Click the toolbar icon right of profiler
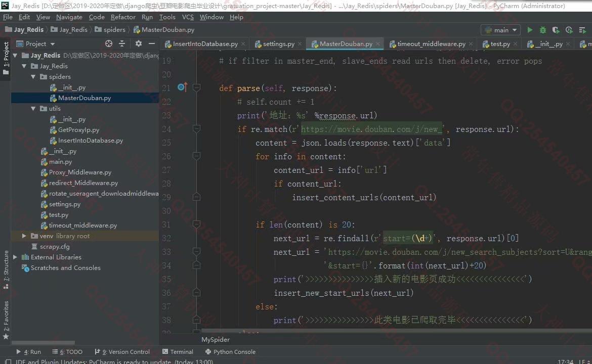Image resolution: width=592 pixels, height=364 pixels. click(582, 30)
